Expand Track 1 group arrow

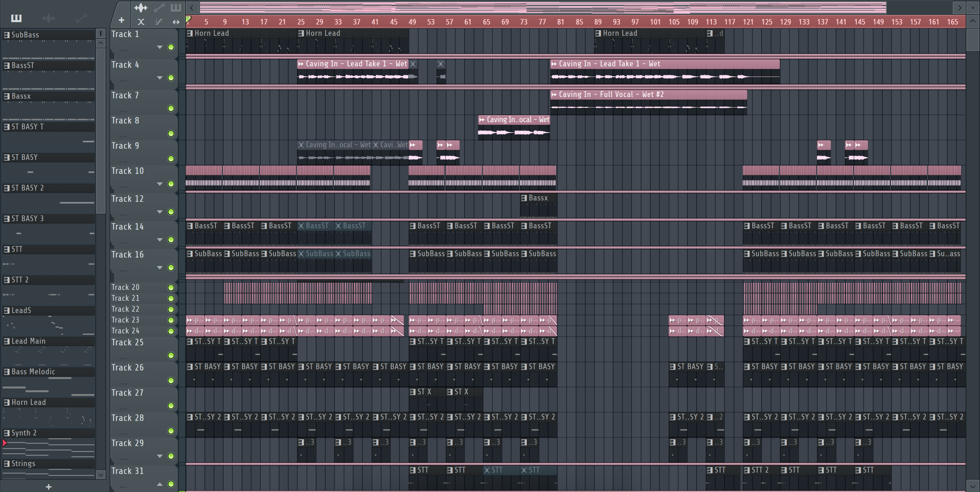point(160,47)
